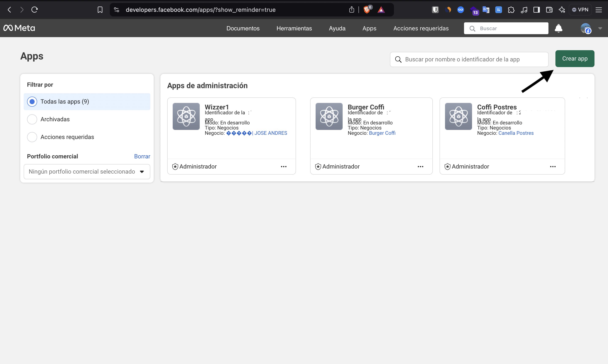Click Borrar link for portfolio filter
This screenshot has width=608, height=364.
[x=142, y=156]
